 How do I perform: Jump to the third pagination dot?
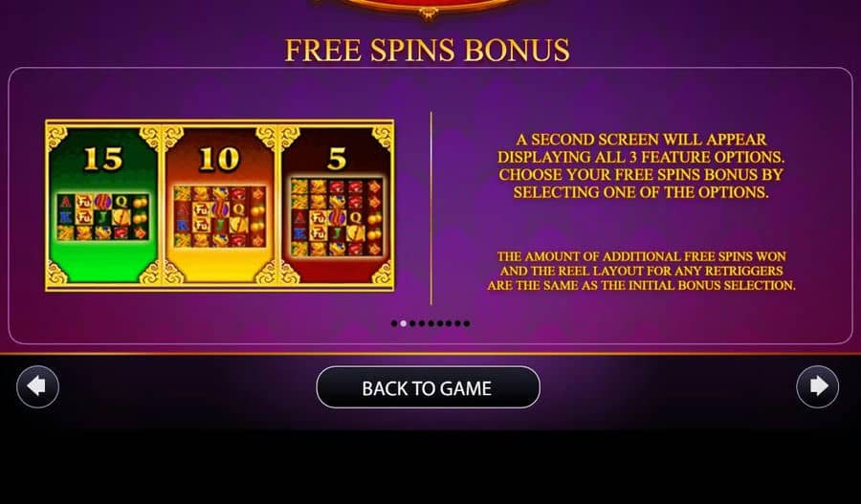(412, 323)
